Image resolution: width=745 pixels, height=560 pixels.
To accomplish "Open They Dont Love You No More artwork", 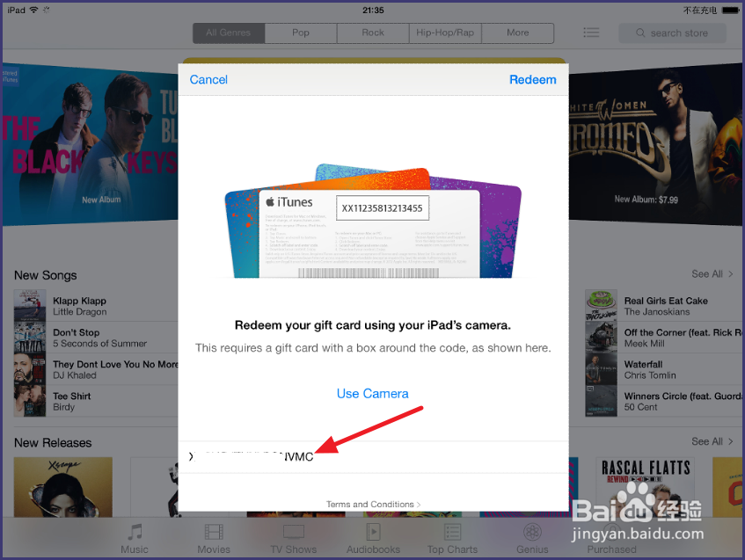I will [x=30, y=369].
